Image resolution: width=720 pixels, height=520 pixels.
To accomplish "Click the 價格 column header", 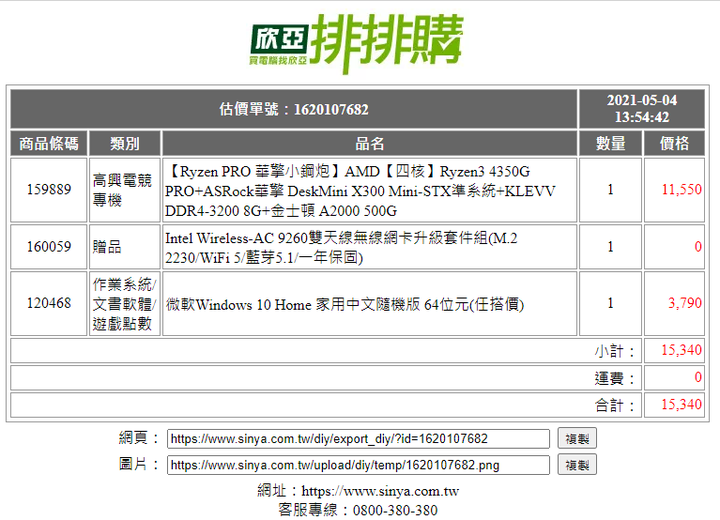I will (674, 143).
